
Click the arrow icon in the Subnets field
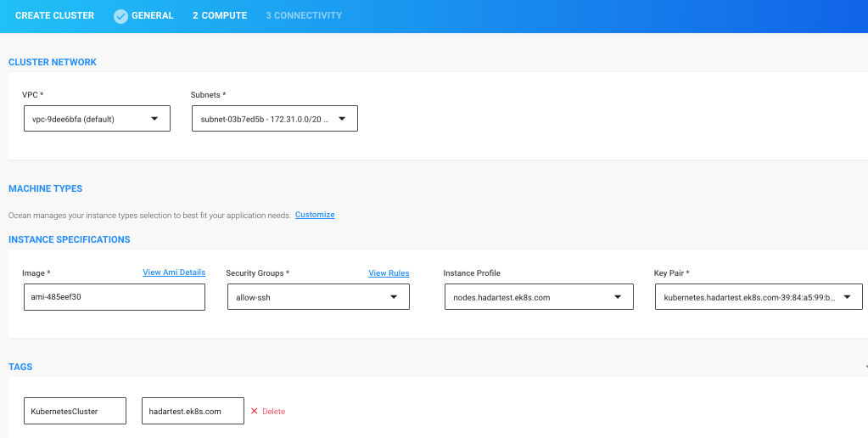342,119
